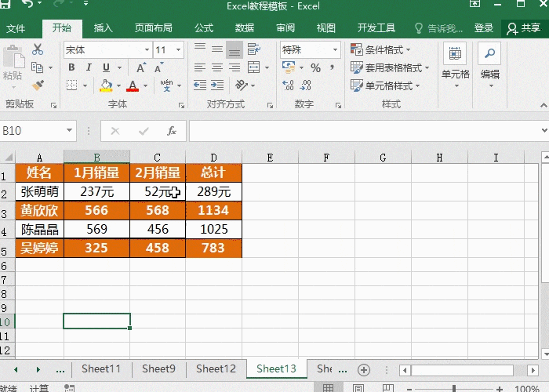Apply cell borders icon
This screenshot has height=392, width=549.
(x=72, y=85)
